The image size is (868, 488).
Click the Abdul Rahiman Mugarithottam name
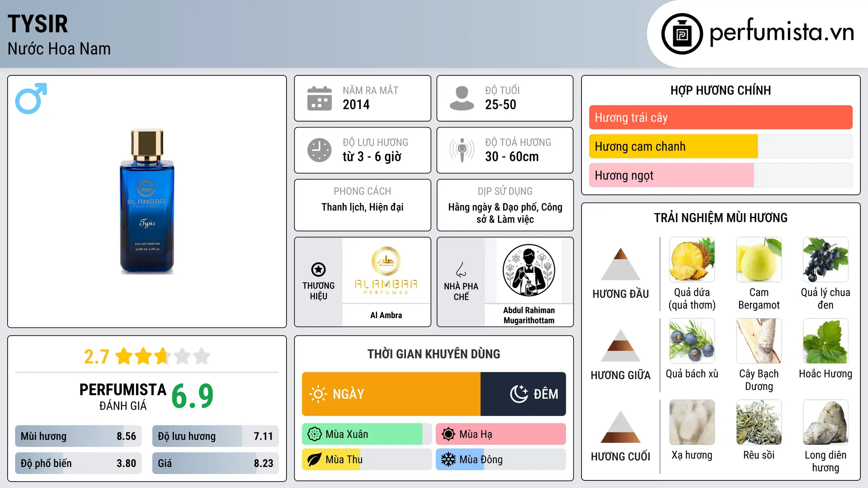coord(529,315)
